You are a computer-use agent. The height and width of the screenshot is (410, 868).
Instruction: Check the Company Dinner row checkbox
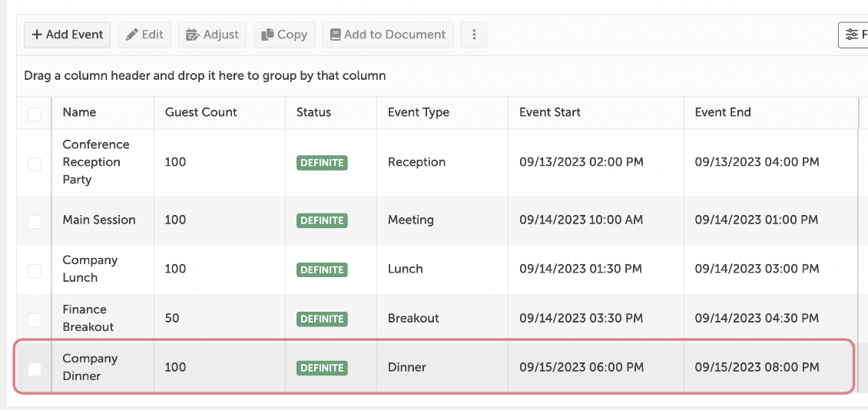tap(35, 369)
